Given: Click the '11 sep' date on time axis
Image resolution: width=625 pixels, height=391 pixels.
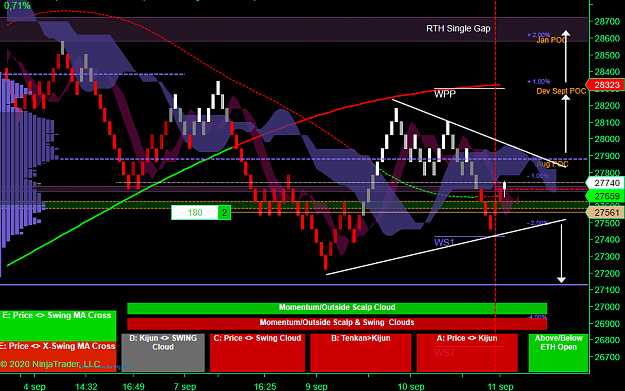Looking at the screenshot, I should [500, 387].
